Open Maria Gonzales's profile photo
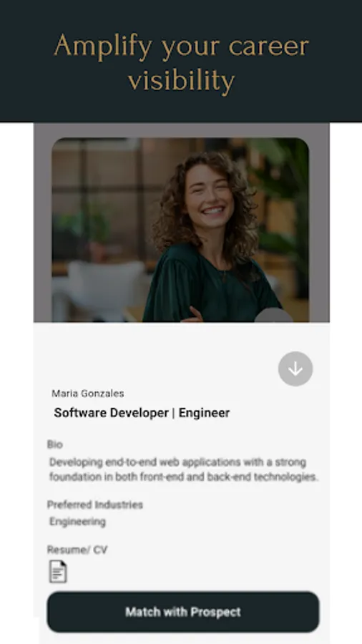 [x=180, y=230]
